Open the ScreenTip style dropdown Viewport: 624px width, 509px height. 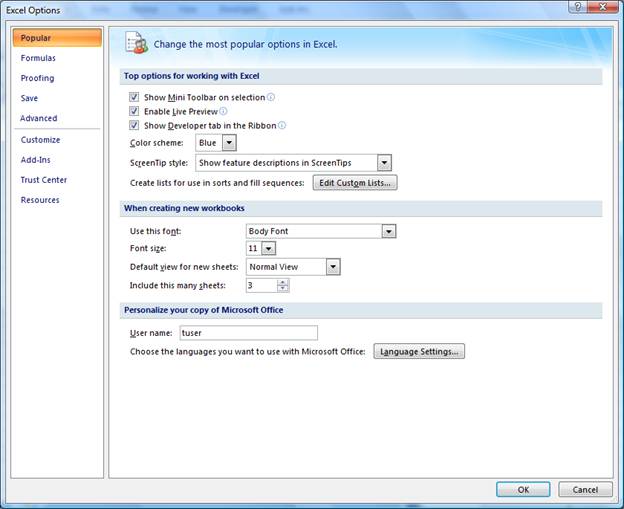[384, 163]
